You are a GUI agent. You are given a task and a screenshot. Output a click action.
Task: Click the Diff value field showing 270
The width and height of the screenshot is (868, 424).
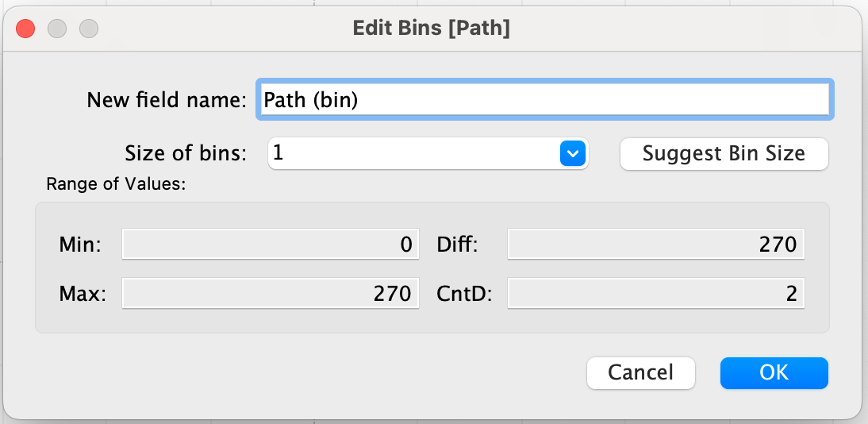click(655, 245)
